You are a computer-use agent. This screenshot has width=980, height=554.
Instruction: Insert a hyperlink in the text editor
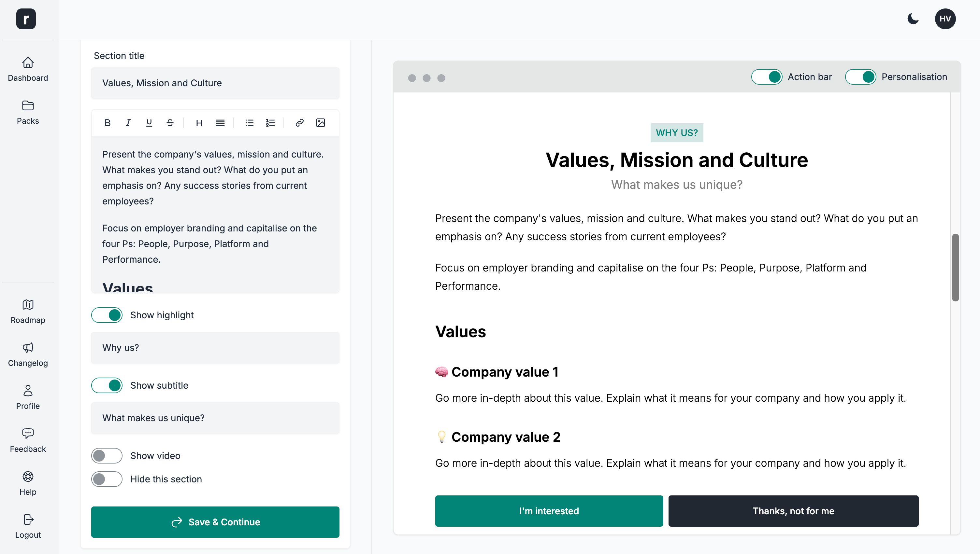point(299,122)
